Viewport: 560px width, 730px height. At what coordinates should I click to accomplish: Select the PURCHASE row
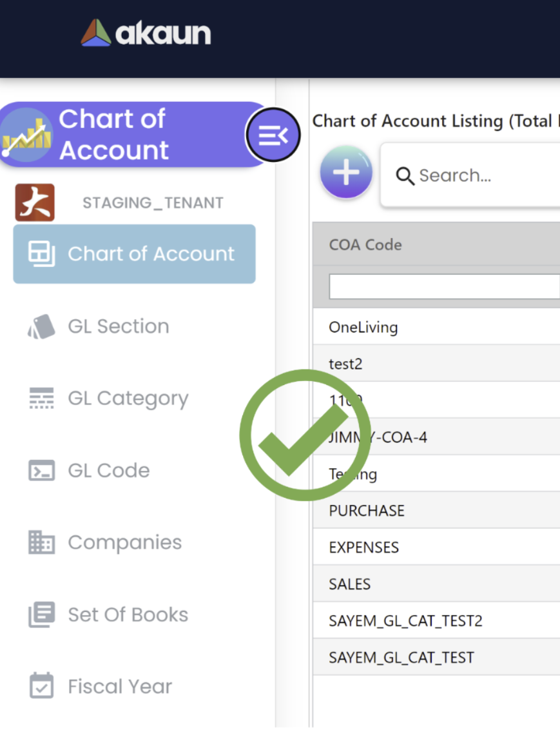point(367,511)
